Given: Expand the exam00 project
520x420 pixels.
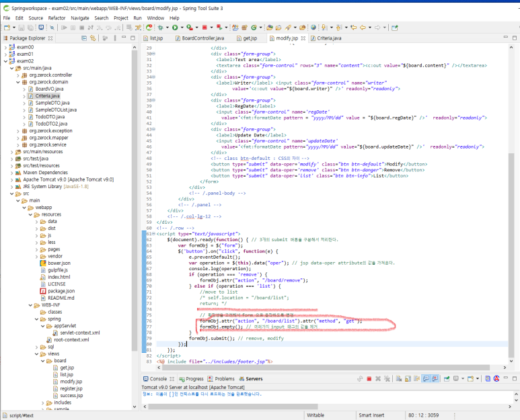Looking at the screenshot, I should 5,47.
